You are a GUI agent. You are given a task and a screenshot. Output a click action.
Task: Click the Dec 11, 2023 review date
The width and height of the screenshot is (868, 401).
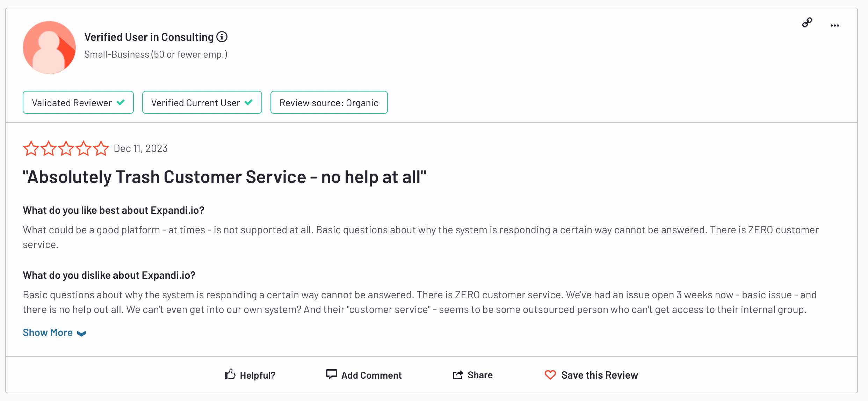coord(141,148)
